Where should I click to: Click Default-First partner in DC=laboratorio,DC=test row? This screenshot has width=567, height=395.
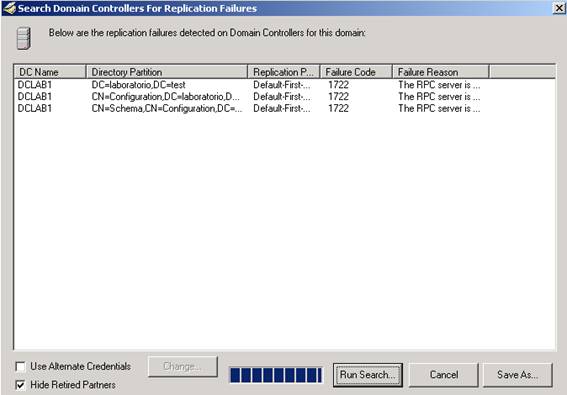tap(282, 85)
